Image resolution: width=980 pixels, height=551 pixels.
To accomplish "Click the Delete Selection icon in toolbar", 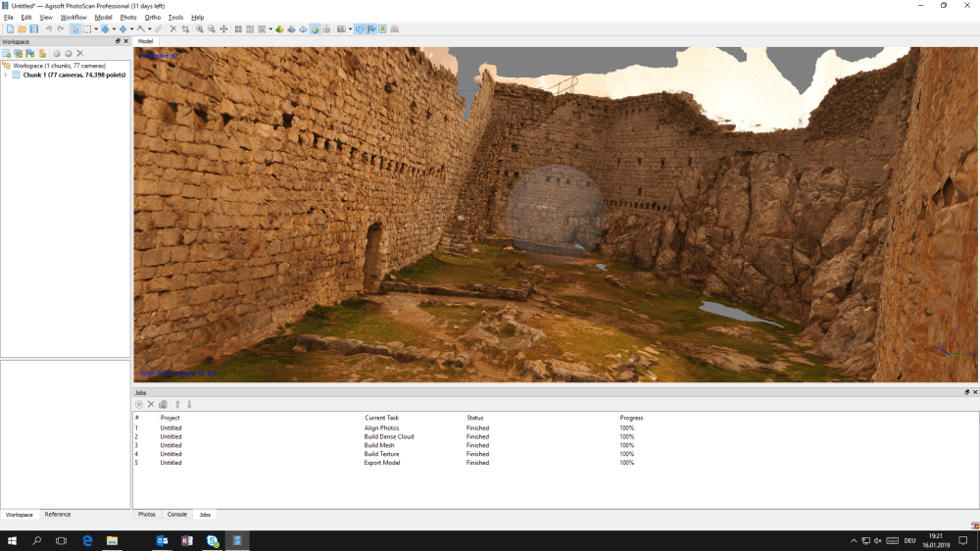I will coord(173,29).
